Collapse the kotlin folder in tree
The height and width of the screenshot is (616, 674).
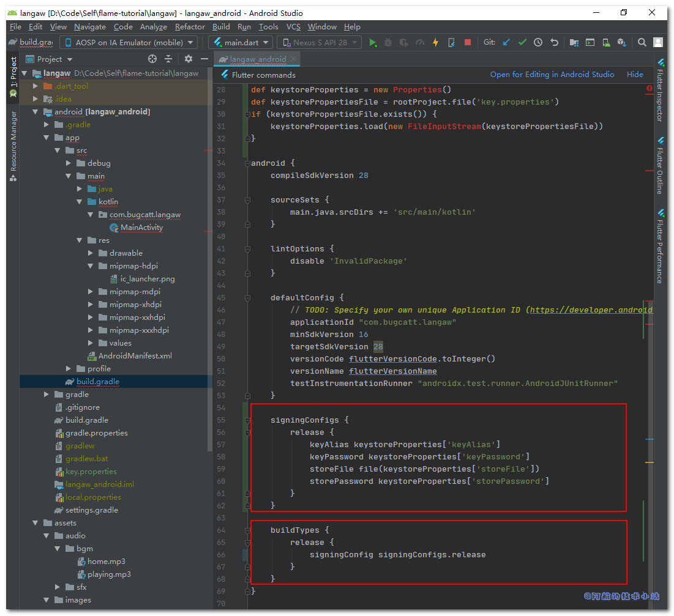pyautogui.click(x=80, y=201)
